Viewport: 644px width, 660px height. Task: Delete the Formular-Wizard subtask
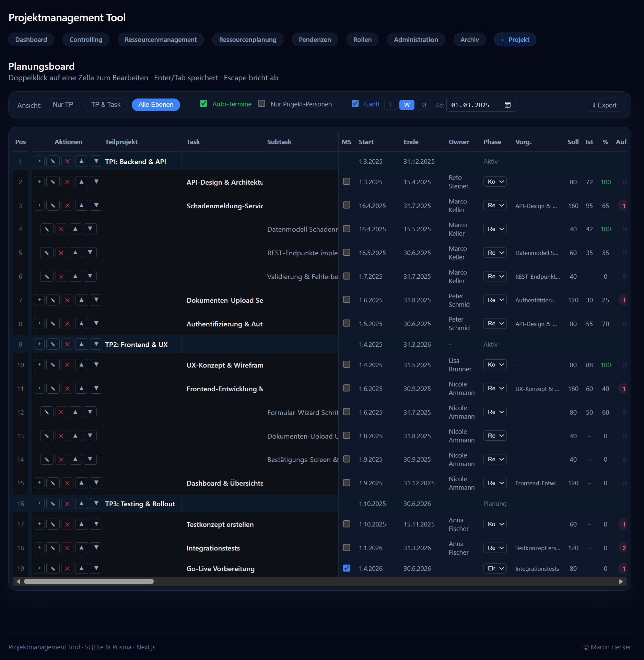(61, 412)
